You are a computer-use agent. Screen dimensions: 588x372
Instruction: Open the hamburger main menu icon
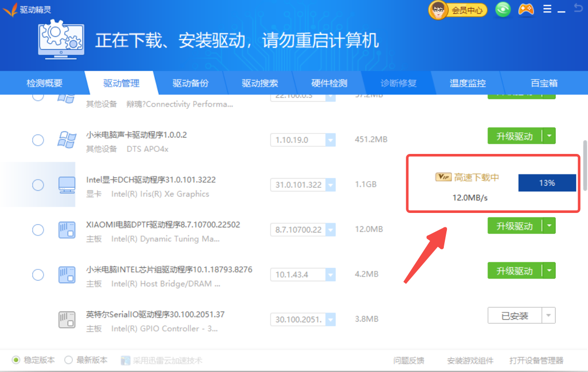tap(547, 9)
